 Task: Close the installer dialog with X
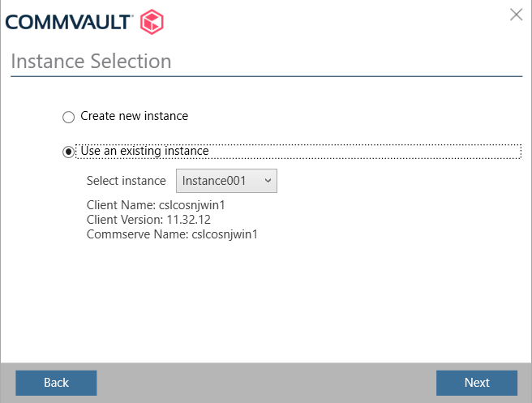[516, 14]
